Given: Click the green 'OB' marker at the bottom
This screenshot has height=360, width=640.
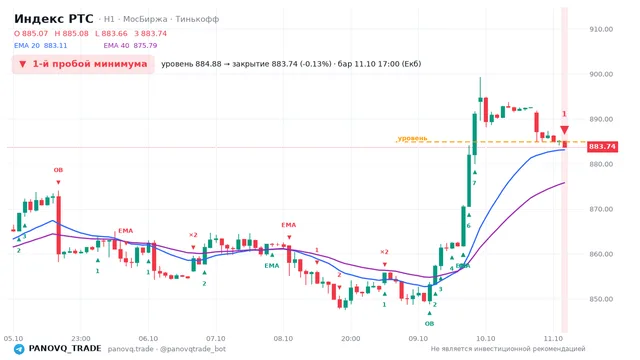Looking at the screenshot, I should tap(429, 324).
